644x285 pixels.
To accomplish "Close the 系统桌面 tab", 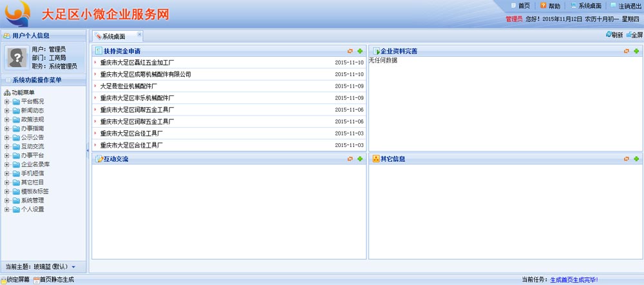I will pyautogui.click(x=139, y=35).
